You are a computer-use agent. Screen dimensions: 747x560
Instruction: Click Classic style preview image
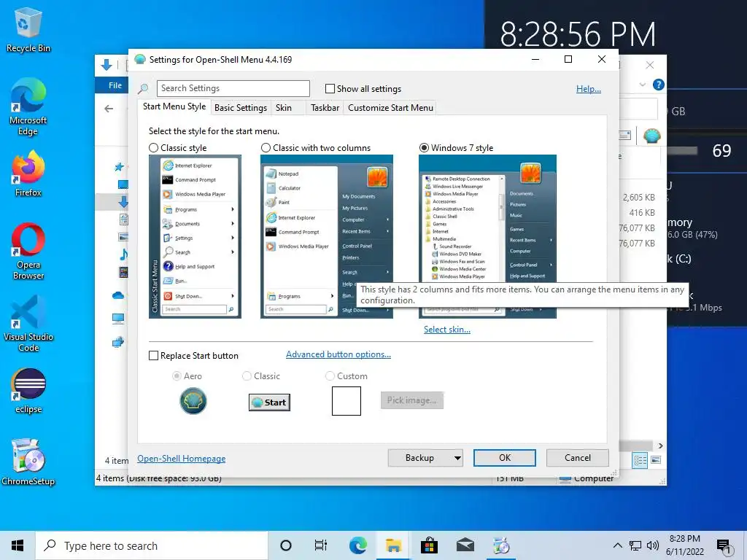(x=195, y=237)
